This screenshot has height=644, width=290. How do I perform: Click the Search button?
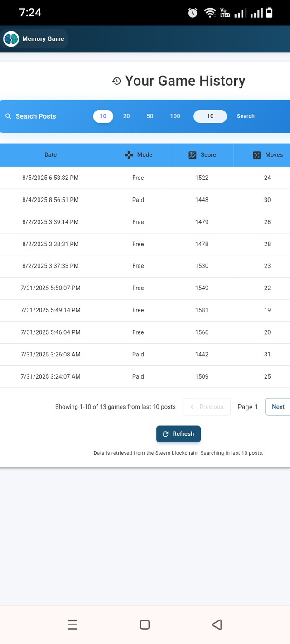(x=246, y=116)
